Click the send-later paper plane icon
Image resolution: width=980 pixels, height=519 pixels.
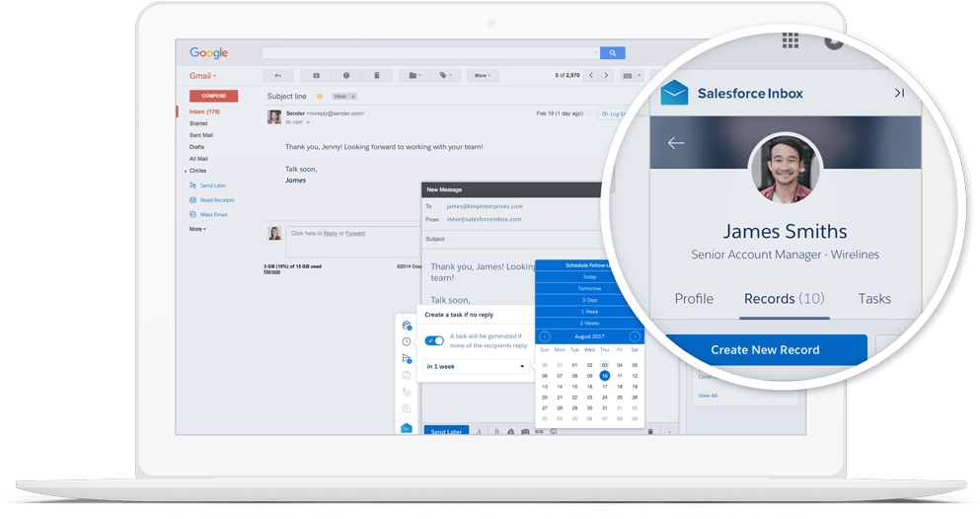(407, 358)
